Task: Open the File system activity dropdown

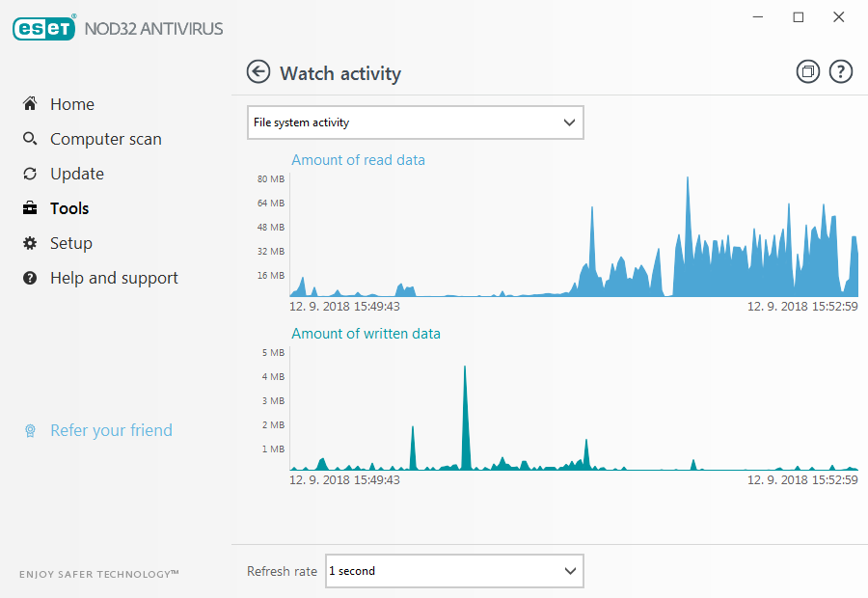Action: tap(415, 122)
